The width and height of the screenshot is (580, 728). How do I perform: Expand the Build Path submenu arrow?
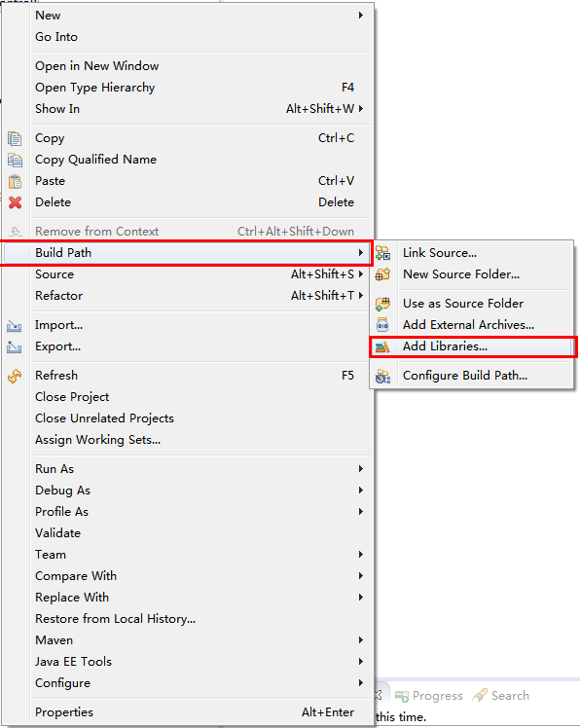point(361,253)
